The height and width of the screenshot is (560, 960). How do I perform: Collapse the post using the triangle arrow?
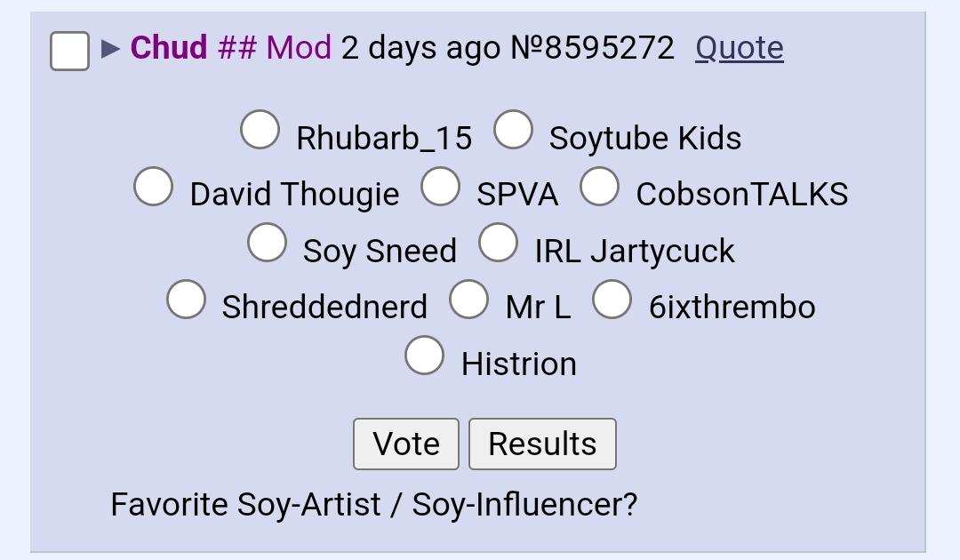tap(111, 49)
